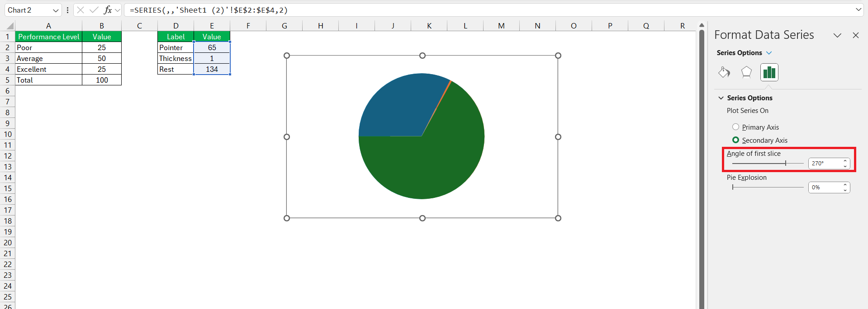This screenshot has height=309, width=868.
Task: Decrease the Angle of first slice with down arrow
Action: pyautogui.click(x=845, y=166)
